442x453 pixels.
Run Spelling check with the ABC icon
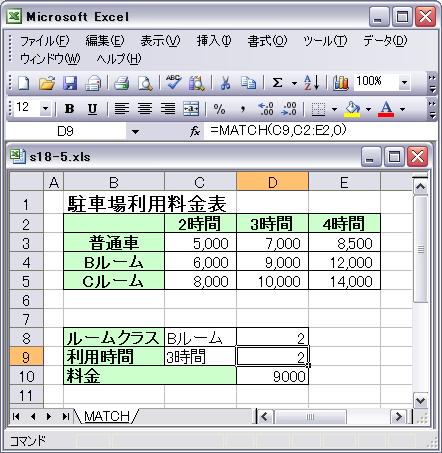(x=173, y=83)
